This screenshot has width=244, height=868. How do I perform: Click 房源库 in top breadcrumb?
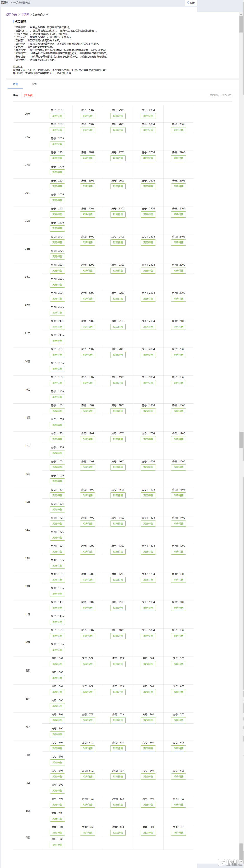[x=4, y=3]
